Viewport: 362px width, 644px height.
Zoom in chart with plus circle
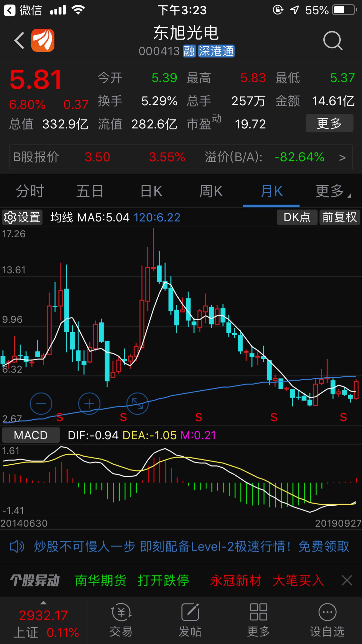tap(89, 404)
